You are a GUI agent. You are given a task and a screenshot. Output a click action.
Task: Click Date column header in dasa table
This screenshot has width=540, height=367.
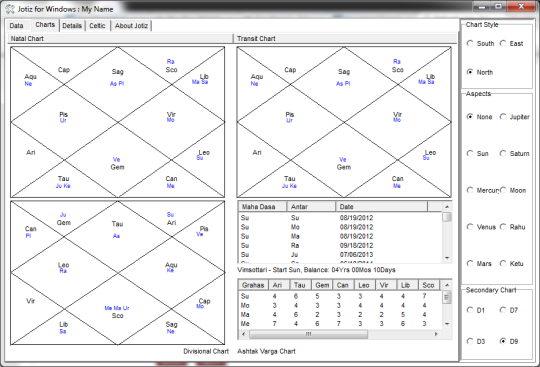coord(382,207)
